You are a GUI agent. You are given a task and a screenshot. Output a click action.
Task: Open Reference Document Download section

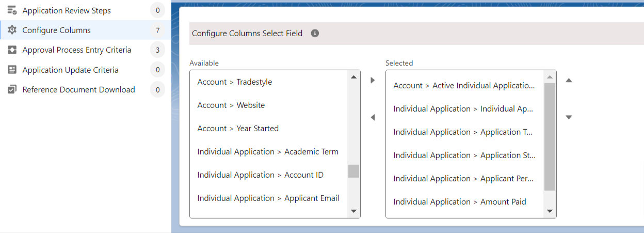(x=78, y=89)
